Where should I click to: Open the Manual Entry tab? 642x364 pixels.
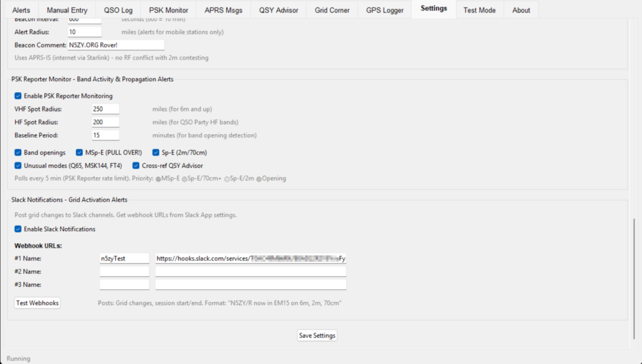click(x=67, y=10)
